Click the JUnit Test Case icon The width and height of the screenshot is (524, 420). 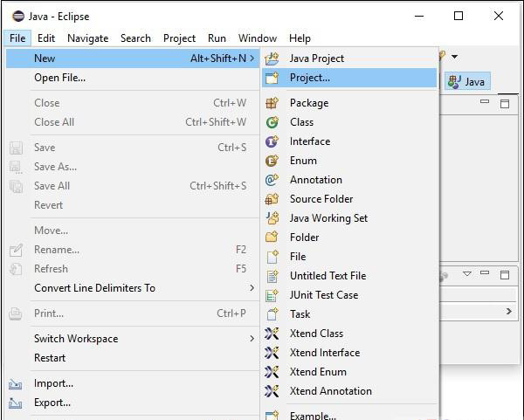coord(272,295)
